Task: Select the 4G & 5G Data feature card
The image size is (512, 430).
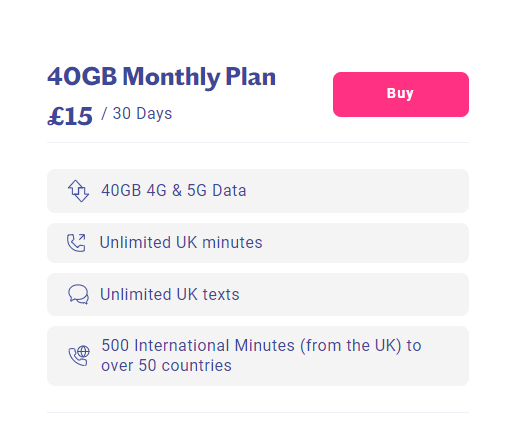Action: (258, 191)
